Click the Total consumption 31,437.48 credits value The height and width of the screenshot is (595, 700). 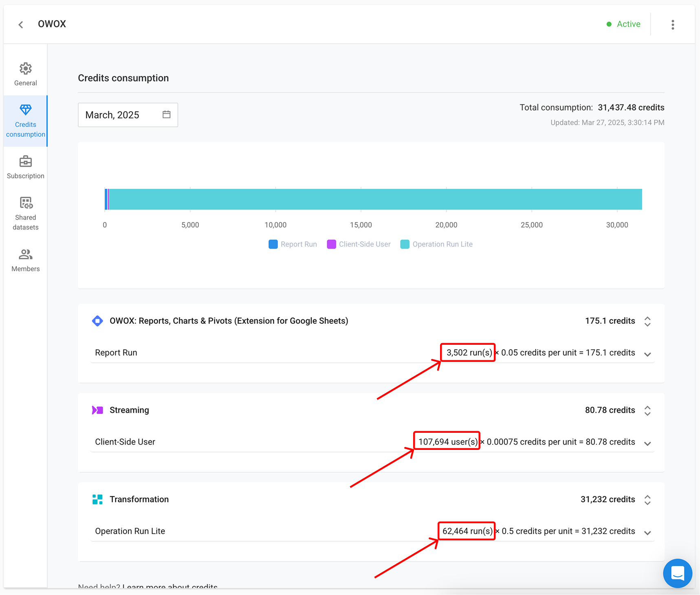(631, 108)
